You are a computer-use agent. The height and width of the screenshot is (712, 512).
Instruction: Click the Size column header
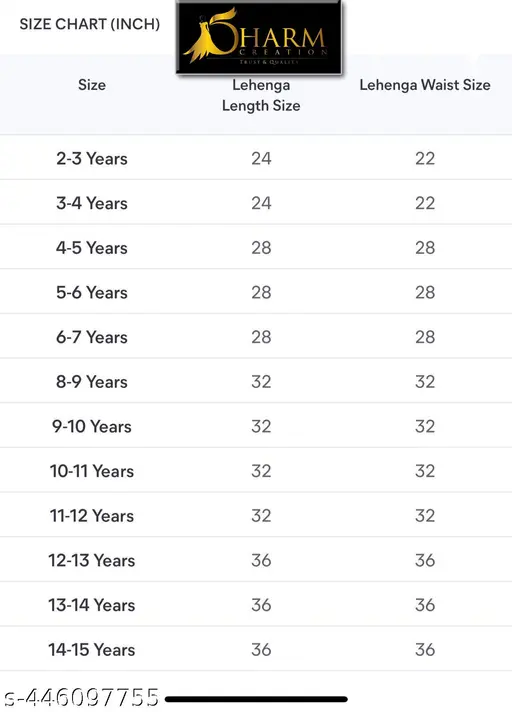point(92,85)
